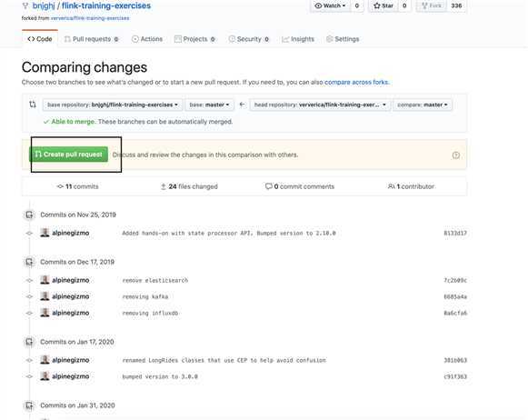Screen dimensions: 528x420
Task: Go to the Security tab
Action: (x=248, y=39)
